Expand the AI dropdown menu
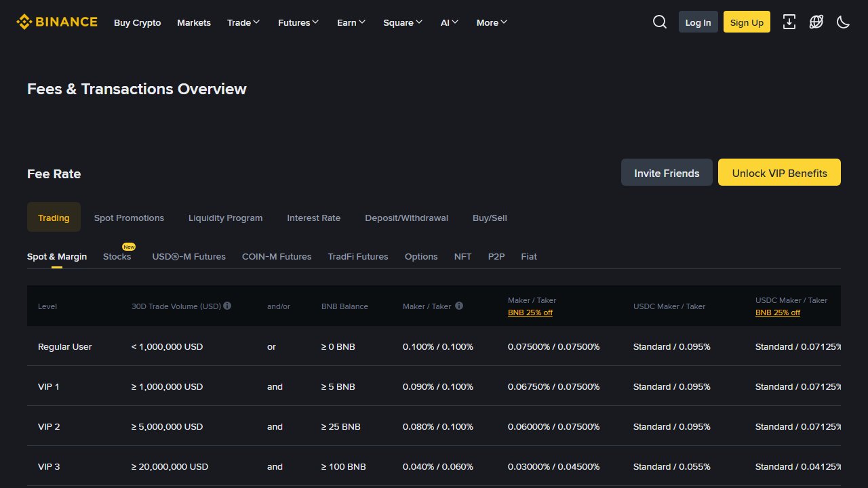This screenshot has width=868, height=488. (450, 22)
